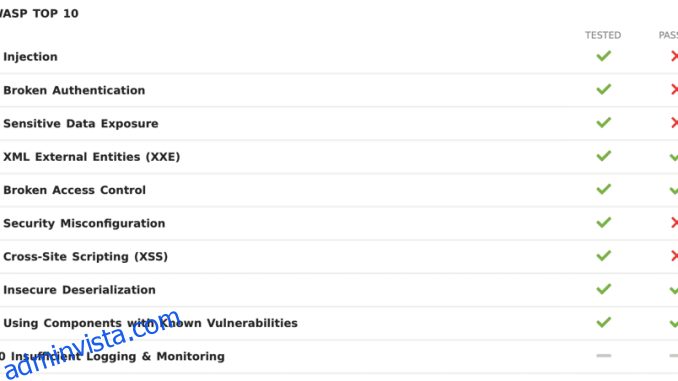Click the Tested checkmark for Using Components row
Viewport: 678px width, 381px height.
pos(604,322)
